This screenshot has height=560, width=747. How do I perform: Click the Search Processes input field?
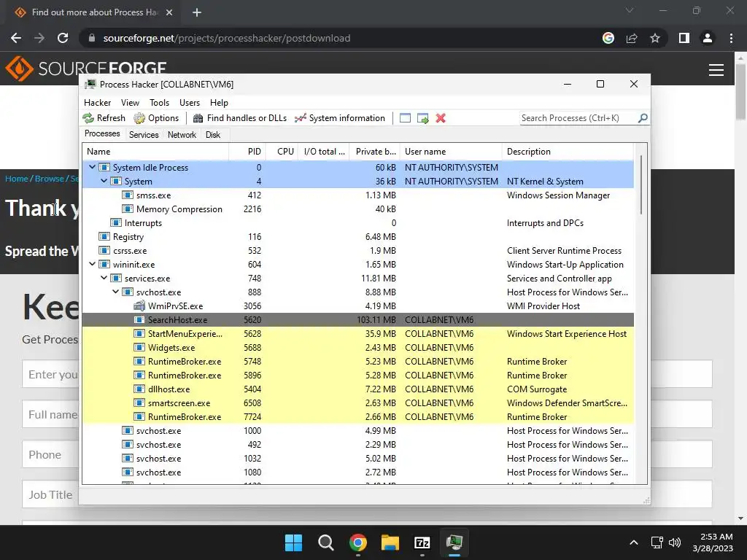point(578,118)
